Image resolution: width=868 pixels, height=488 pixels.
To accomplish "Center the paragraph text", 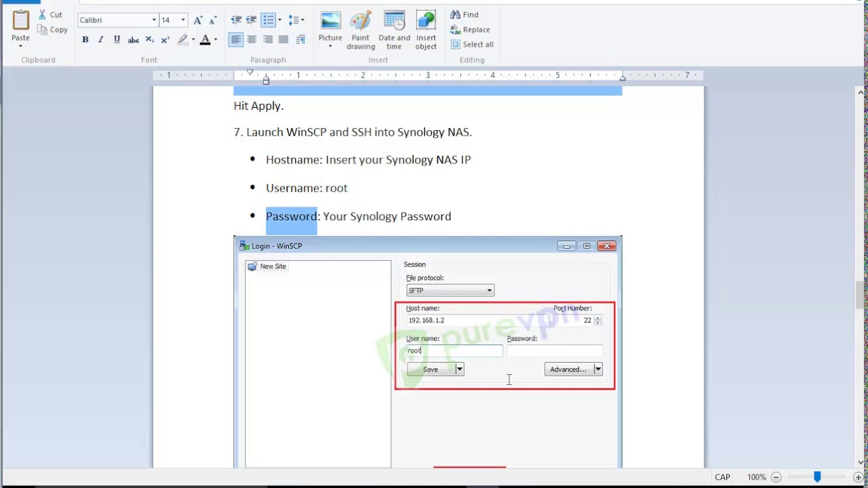I will coord(252,40).
